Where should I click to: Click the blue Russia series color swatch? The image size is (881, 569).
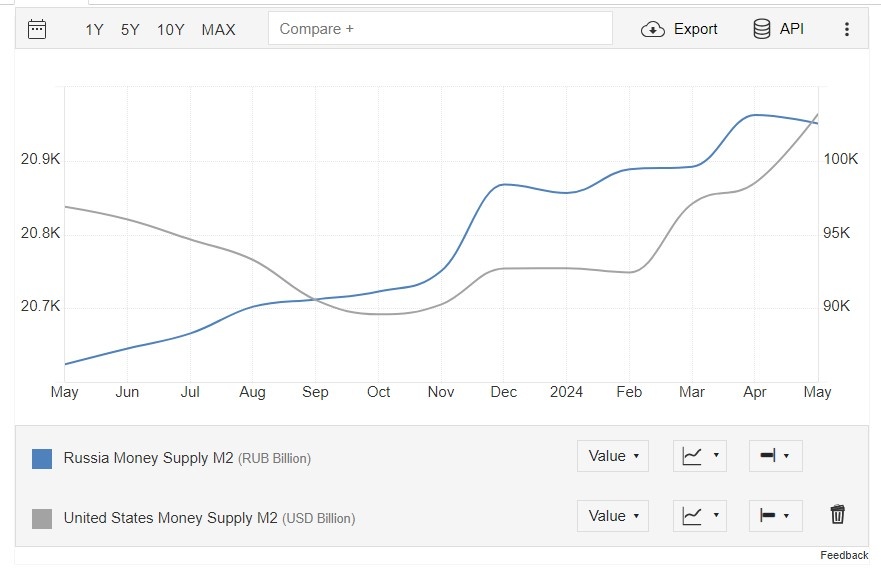42,459
